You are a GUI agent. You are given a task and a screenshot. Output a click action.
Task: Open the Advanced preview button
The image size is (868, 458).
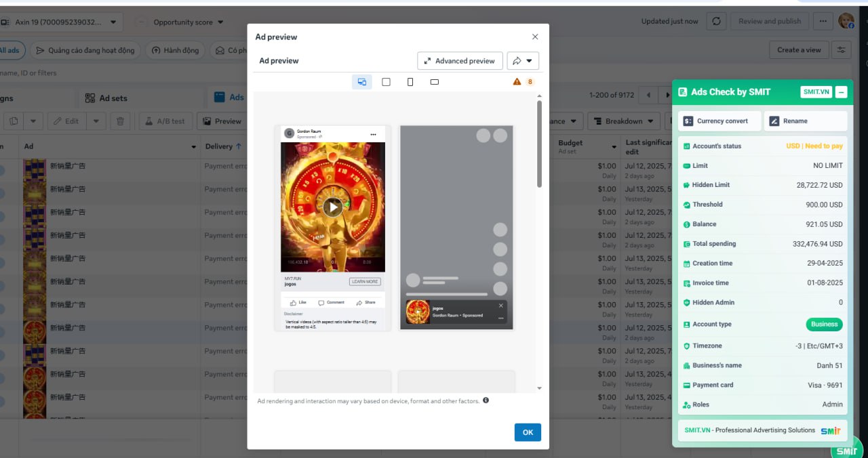tap(460, 61)
